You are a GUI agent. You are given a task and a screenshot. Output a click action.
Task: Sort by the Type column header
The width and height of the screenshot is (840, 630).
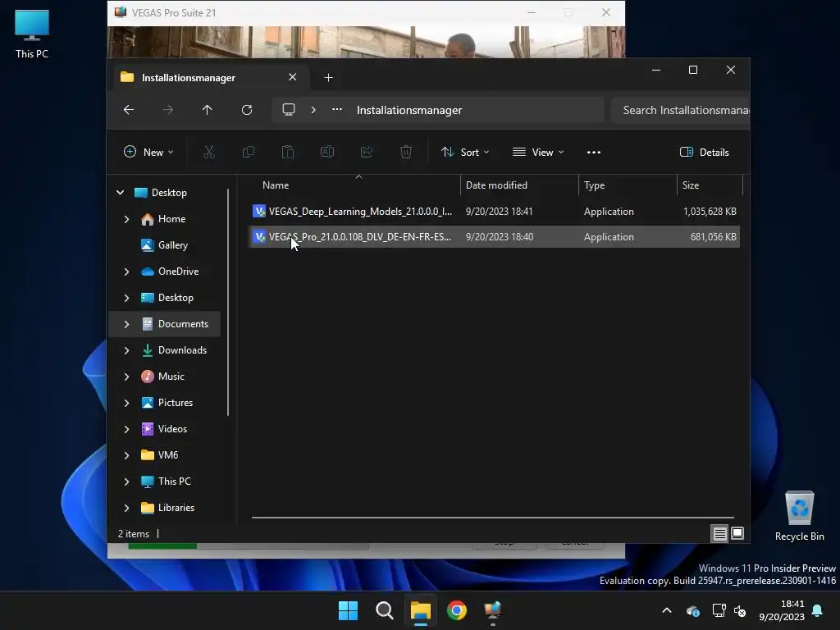coord(628,185)
